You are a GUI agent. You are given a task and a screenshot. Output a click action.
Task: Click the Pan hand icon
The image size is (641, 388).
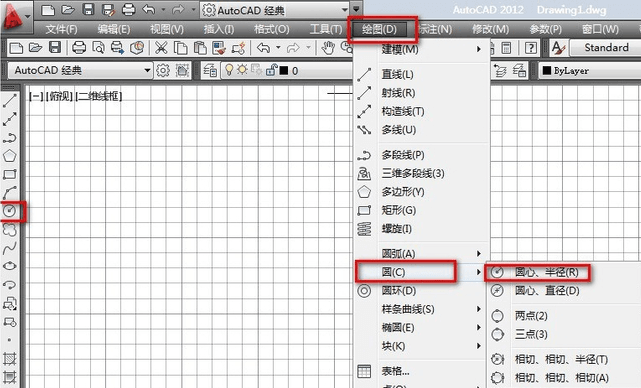coord(328,48)
